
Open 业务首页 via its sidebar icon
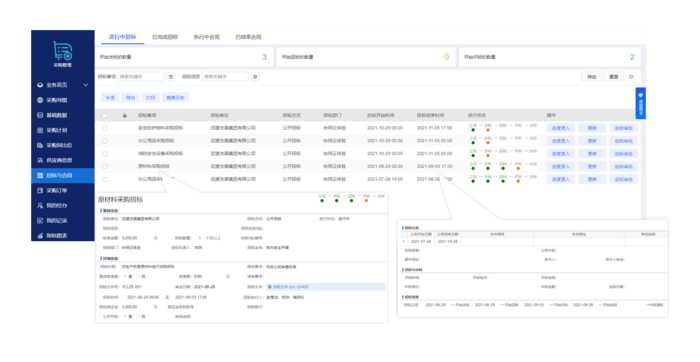tap(40, 85)
